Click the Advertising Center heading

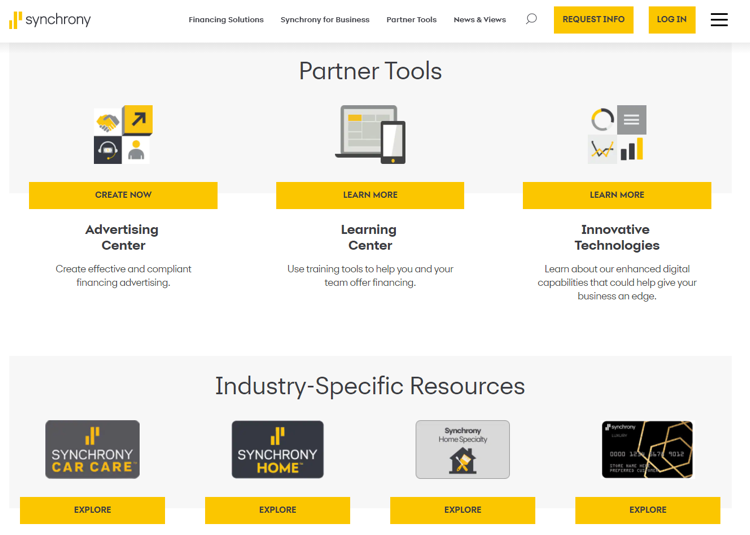coord(122,237)
